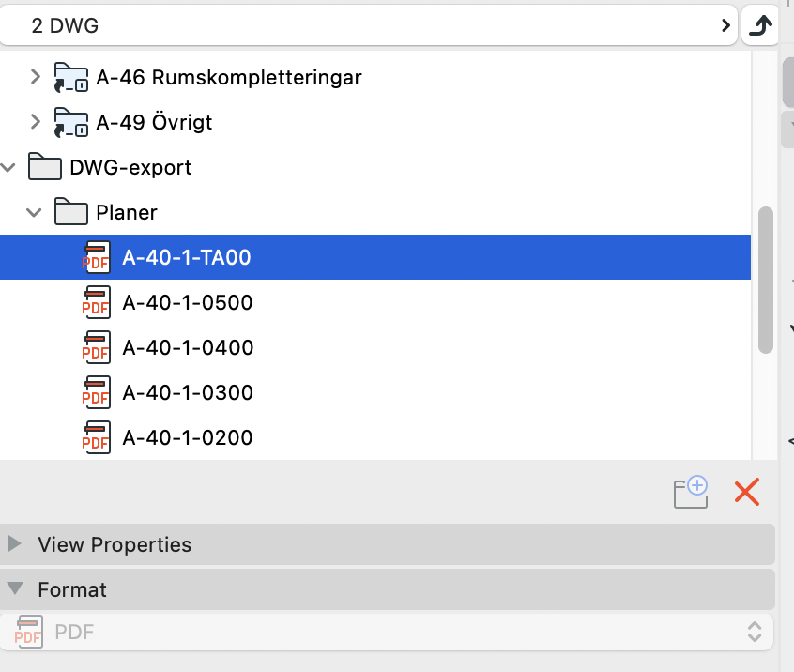The image size is (794, 672).
Task: Click the tree list vertical scrollbar
Action: [765, 280]
